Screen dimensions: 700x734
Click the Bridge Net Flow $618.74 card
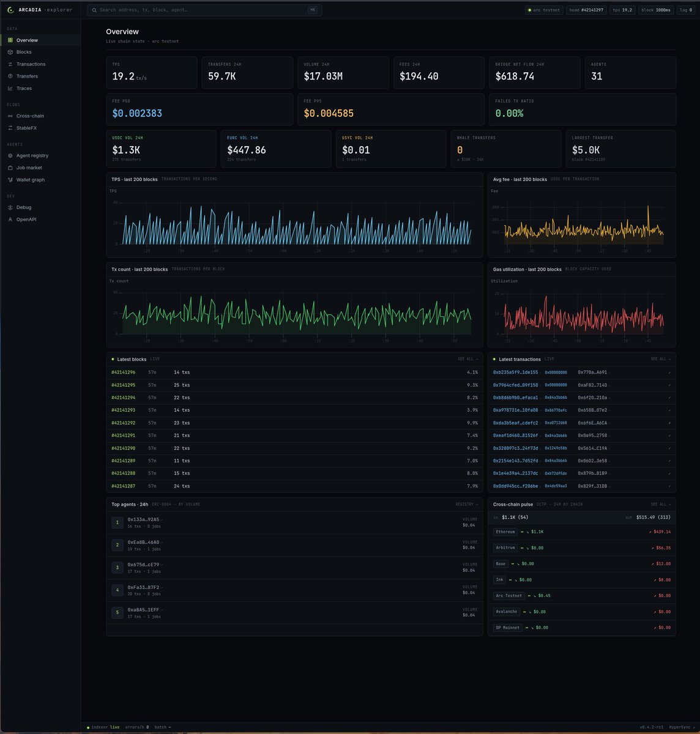point(535,73)
